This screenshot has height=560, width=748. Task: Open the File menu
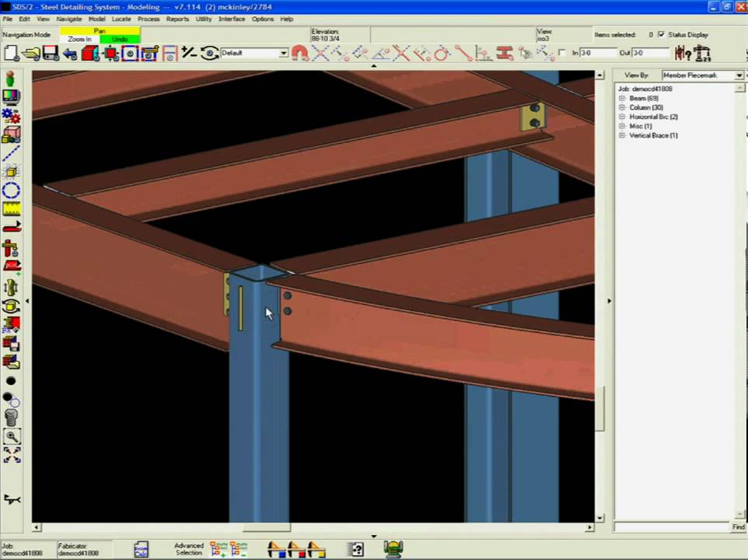(x=8, y=19)
